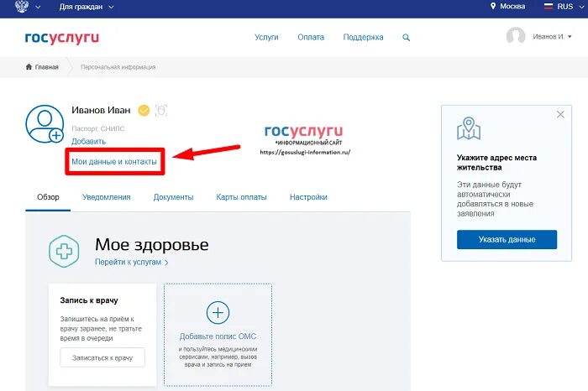The width and height of the screenshot is (588, 391).
Task: Click the Добавьте полис ОМС link
Action: tap(218, 336)
